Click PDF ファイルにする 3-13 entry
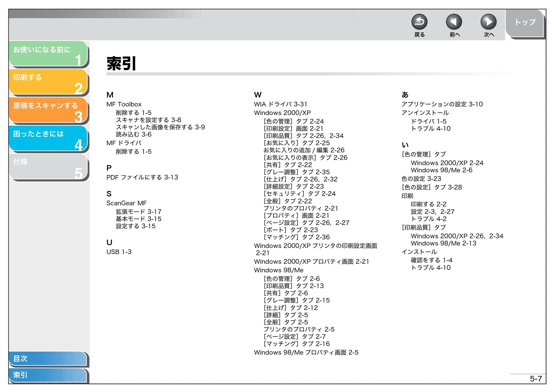This screenshot has width=554, height=392. [142, 177]
